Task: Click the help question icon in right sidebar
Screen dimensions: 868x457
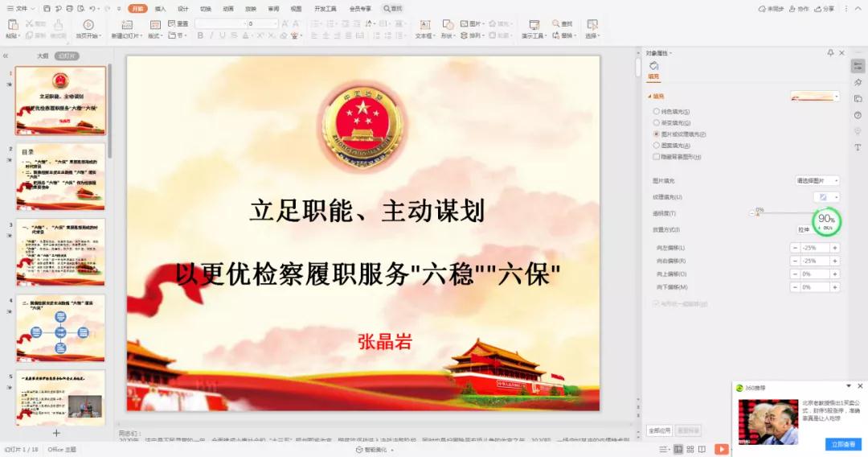Action: click(x=858, y=115)
